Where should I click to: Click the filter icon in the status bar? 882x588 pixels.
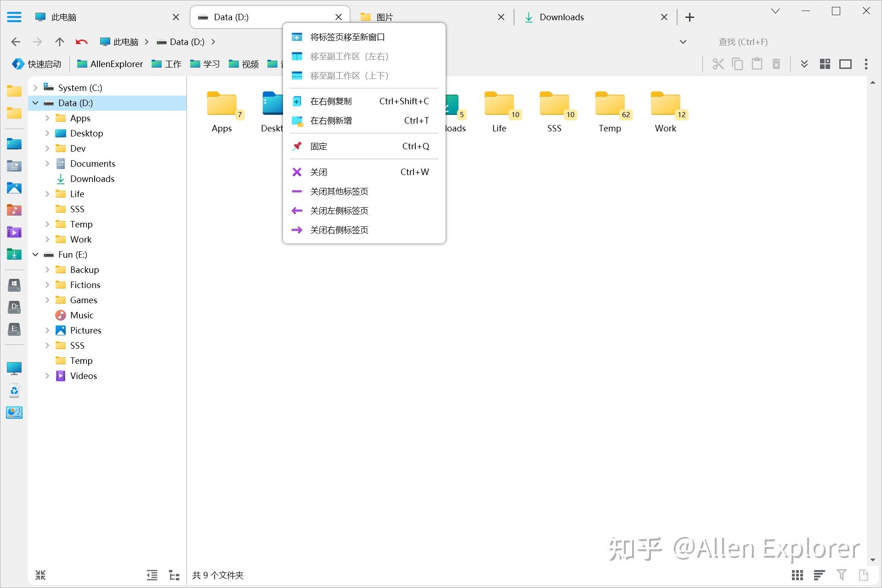(x=842, y=575)
